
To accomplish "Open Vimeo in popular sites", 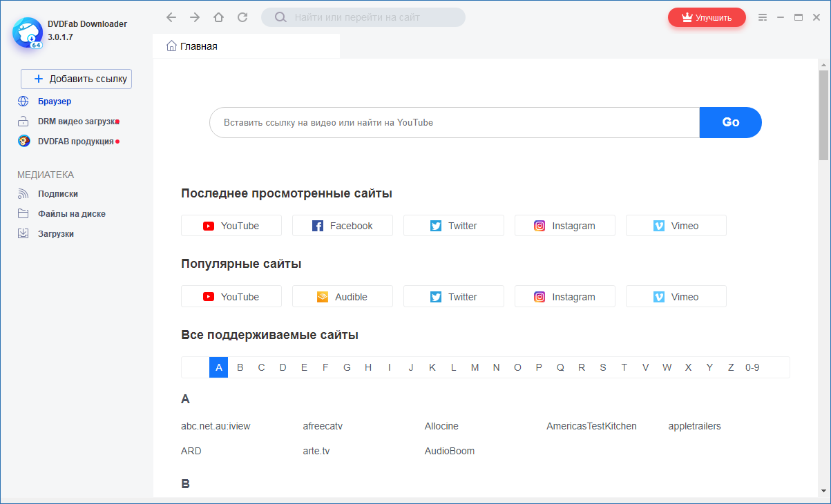I will click(676, 297).
